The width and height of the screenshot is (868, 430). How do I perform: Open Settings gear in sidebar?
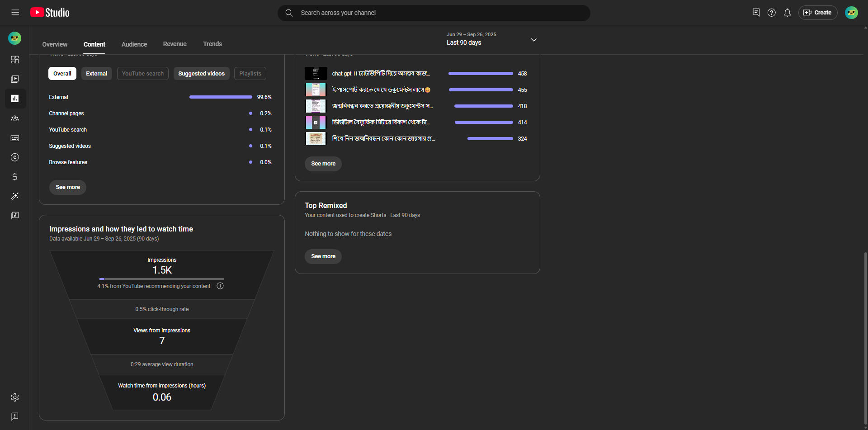(x=15, y=397)
